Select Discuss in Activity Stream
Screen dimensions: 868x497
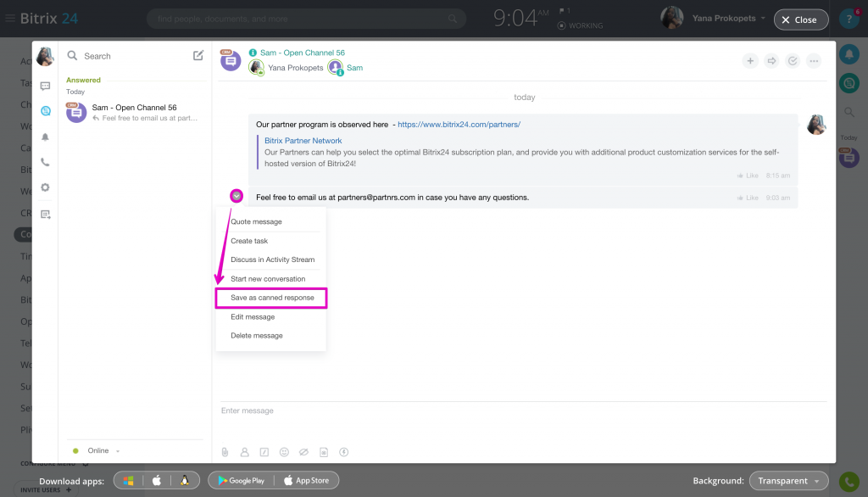click(x=272, y=260)
